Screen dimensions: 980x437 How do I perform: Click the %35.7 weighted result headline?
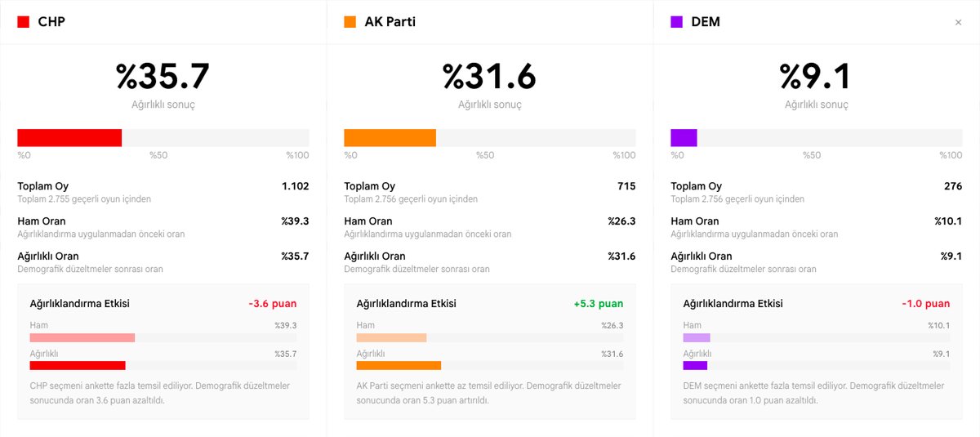coord(163,76)
